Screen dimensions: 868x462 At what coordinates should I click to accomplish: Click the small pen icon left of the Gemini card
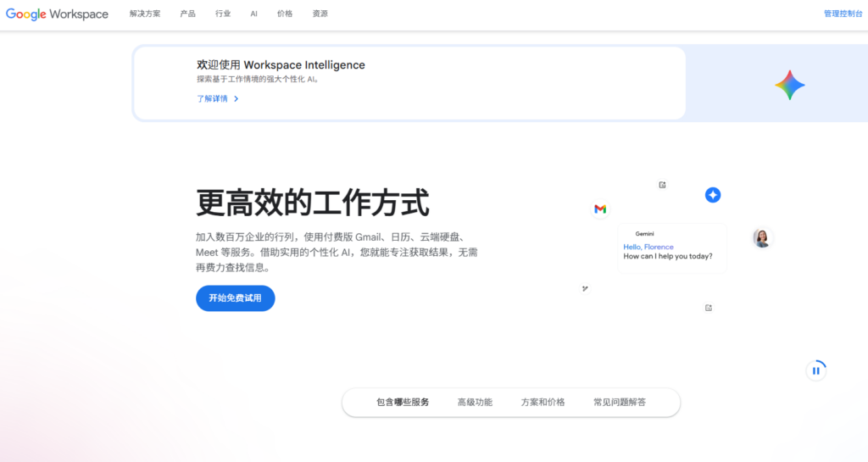585,288
